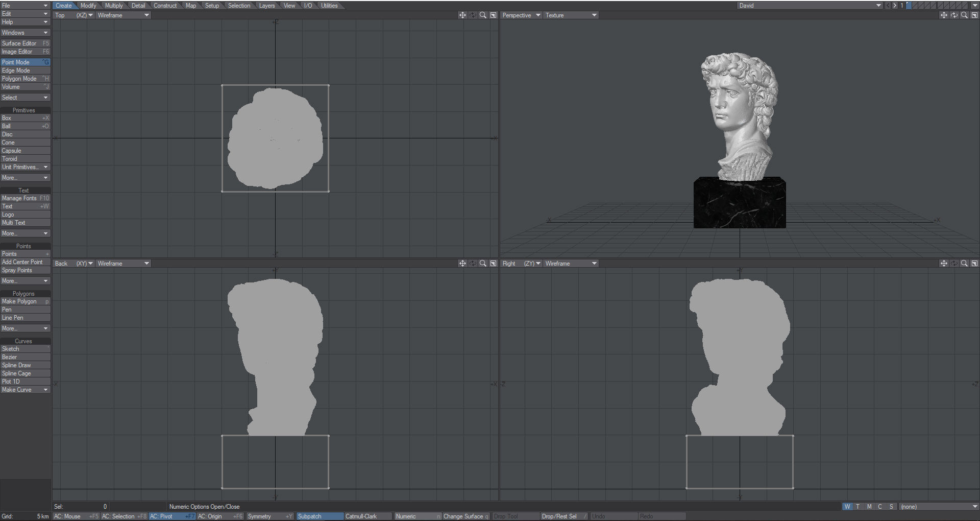Click the zoom magnifier in the Perspective viewport
This screenshot has height=521, width=980.
click(964, 15)
